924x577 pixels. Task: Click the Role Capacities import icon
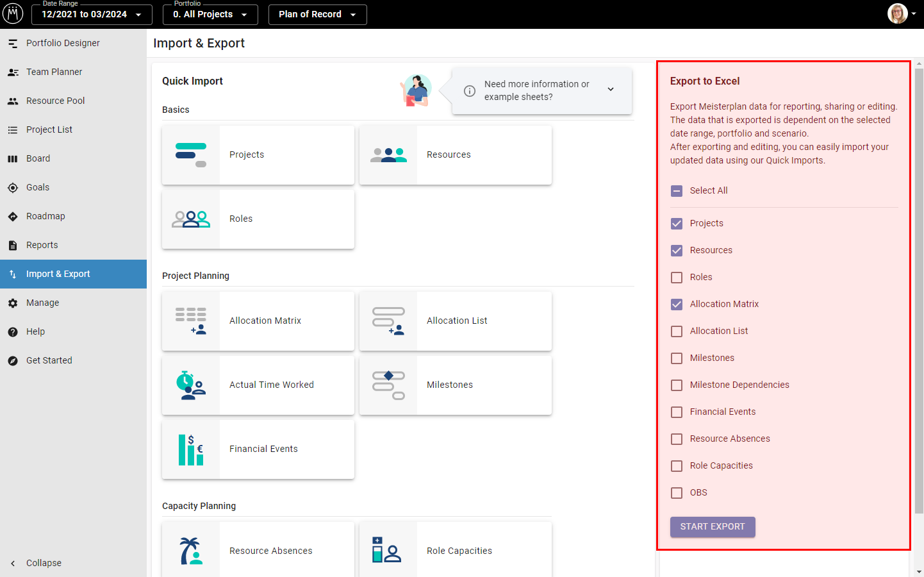[x=386, y=550]
